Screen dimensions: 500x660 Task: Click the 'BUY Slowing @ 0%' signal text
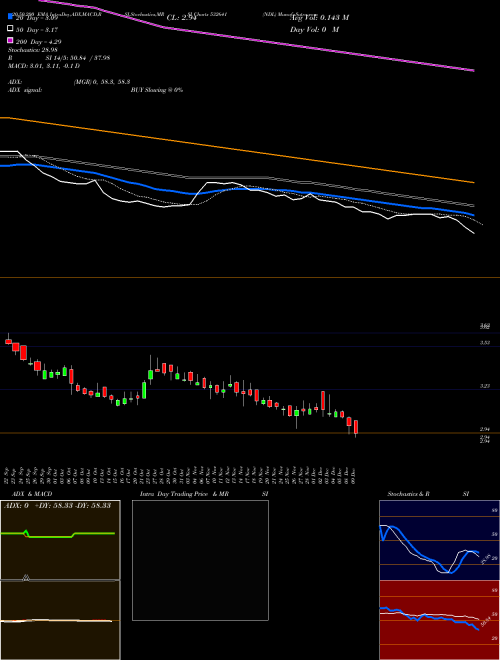(x=157, y=90)
